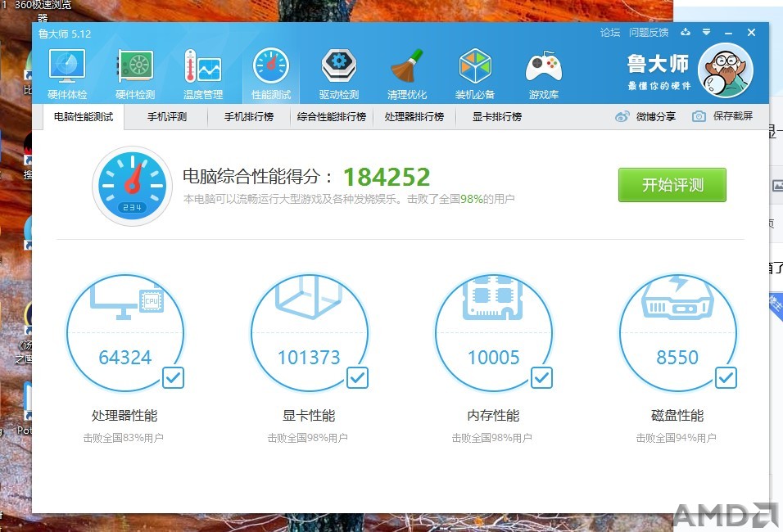Open 游戏库 gamepad icon

click(x=543, y=74)
